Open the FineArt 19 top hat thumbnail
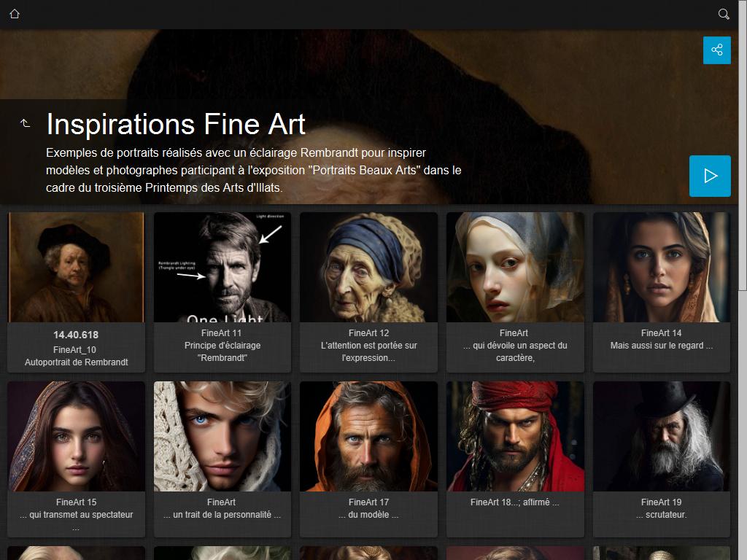 661,436
